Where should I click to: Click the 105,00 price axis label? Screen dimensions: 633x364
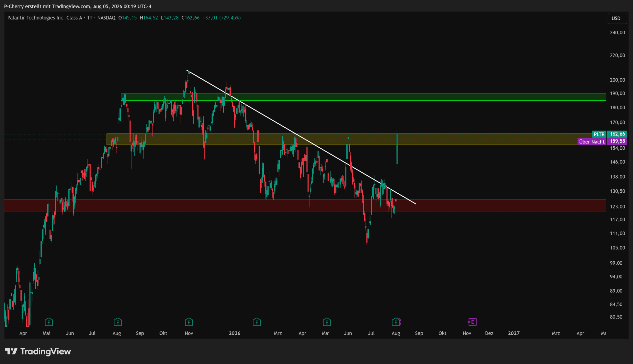pos(617,248)
